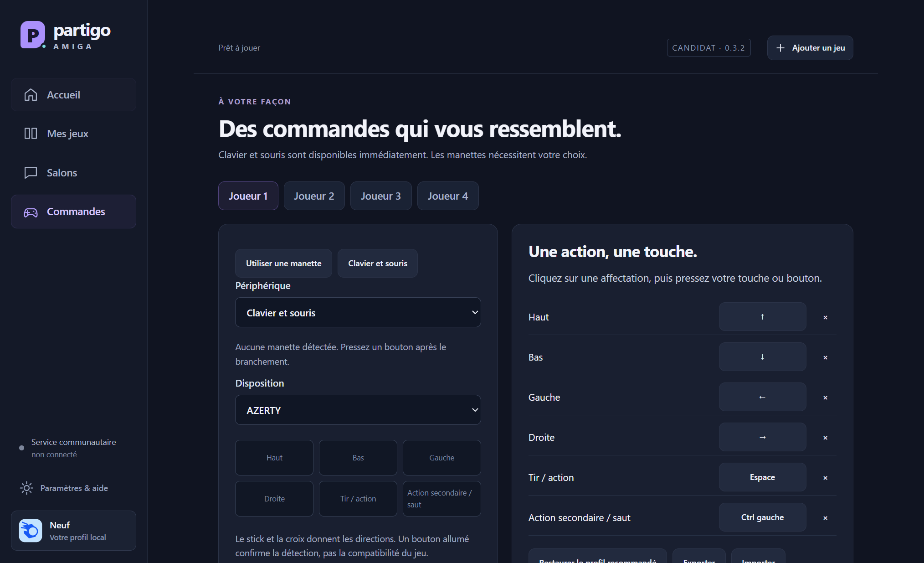Switch to the Joueur 4 tab

(x=448, y=196)
